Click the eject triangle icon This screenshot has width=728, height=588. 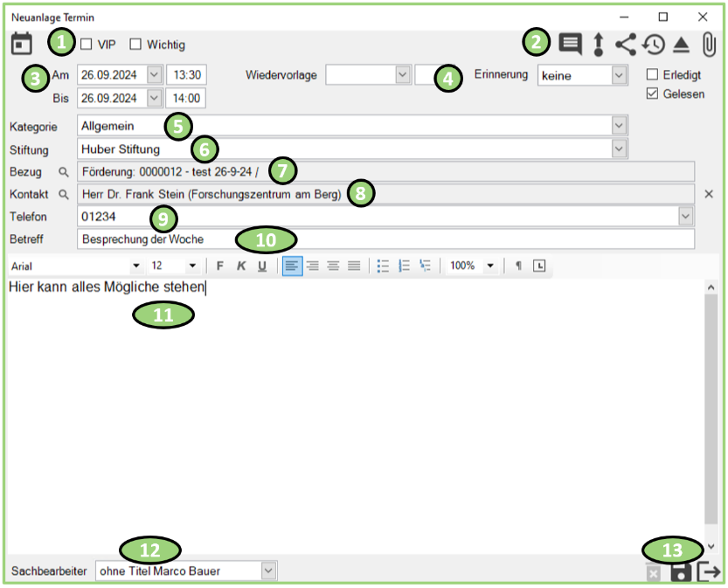pos(682,44)
